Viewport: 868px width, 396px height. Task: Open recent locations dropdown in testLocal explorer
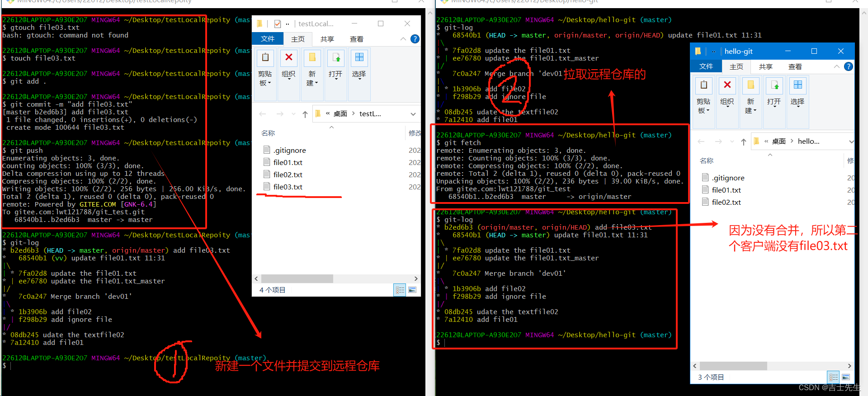coord(293,114)
